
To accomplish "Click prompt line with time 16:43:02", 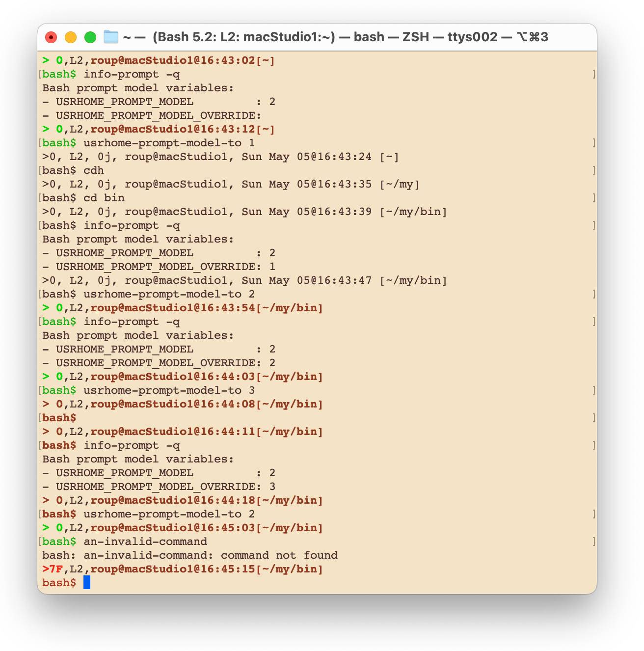I will (159, 60).
